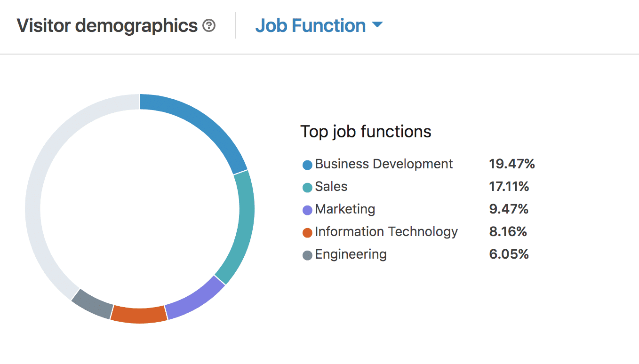The image size is (639, 364).
Task: Click the Sales legend dot
Action: click(306, 187)
